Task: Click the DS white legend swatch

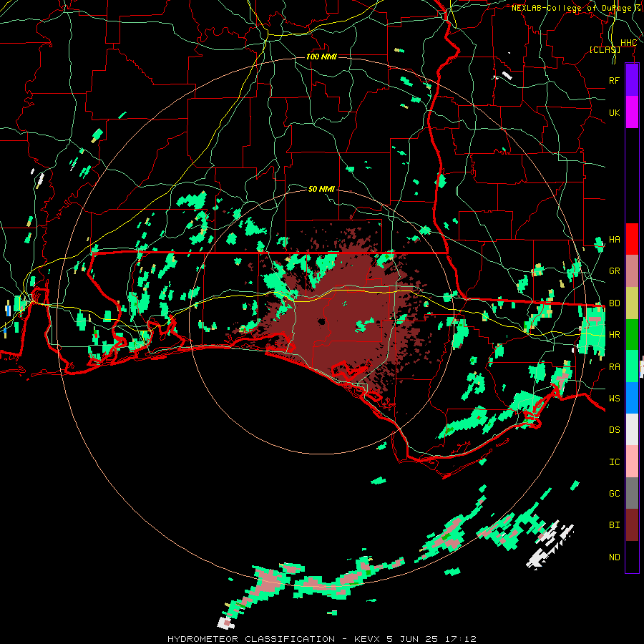Action: point(632,429)
